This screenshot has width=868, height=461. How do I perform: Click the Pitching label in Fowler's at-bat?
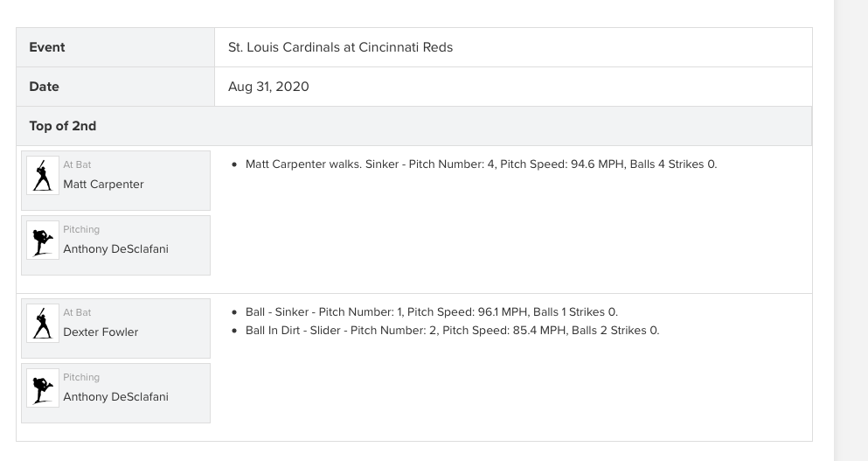[x=81, y=378]
